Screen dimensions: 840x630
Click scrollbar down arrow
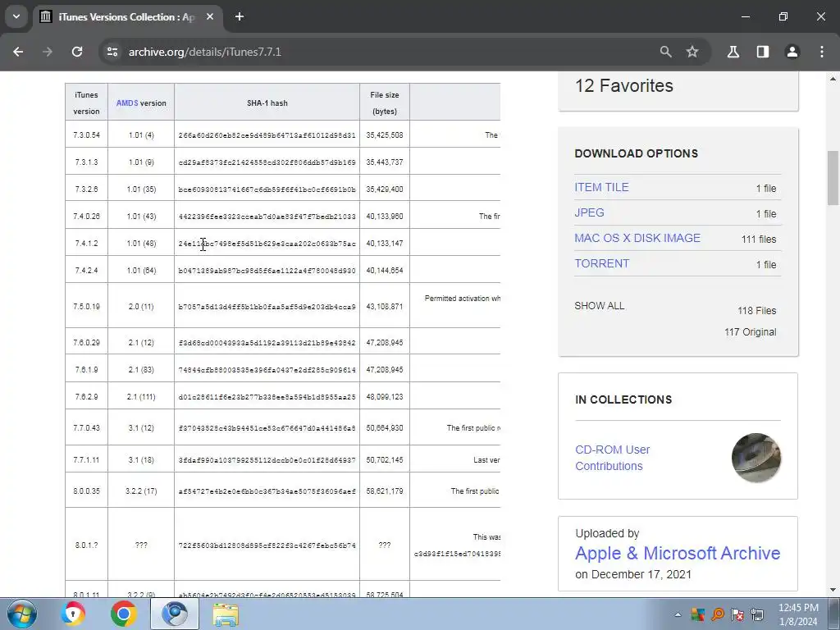click(833, 590)
